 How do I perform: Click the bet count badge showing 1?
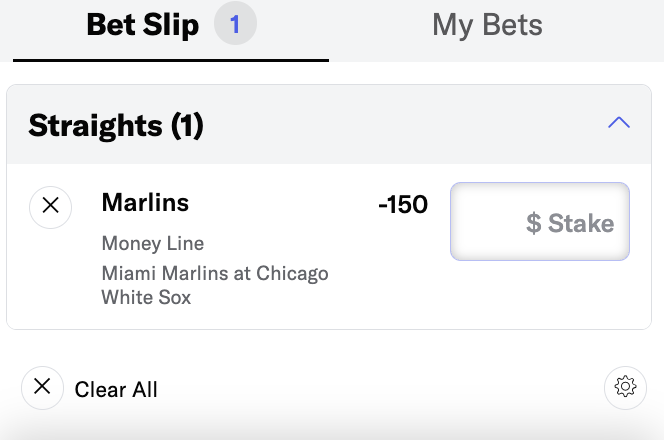coord(235,23)
